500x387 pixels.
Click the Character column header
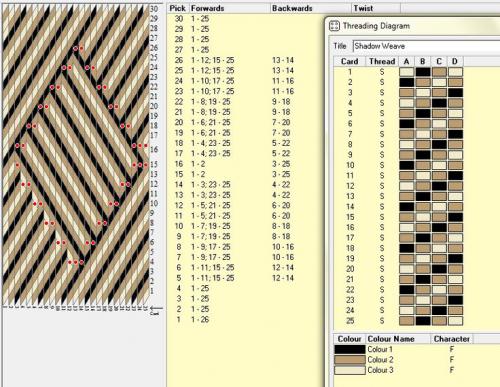(x=452, y=339)
